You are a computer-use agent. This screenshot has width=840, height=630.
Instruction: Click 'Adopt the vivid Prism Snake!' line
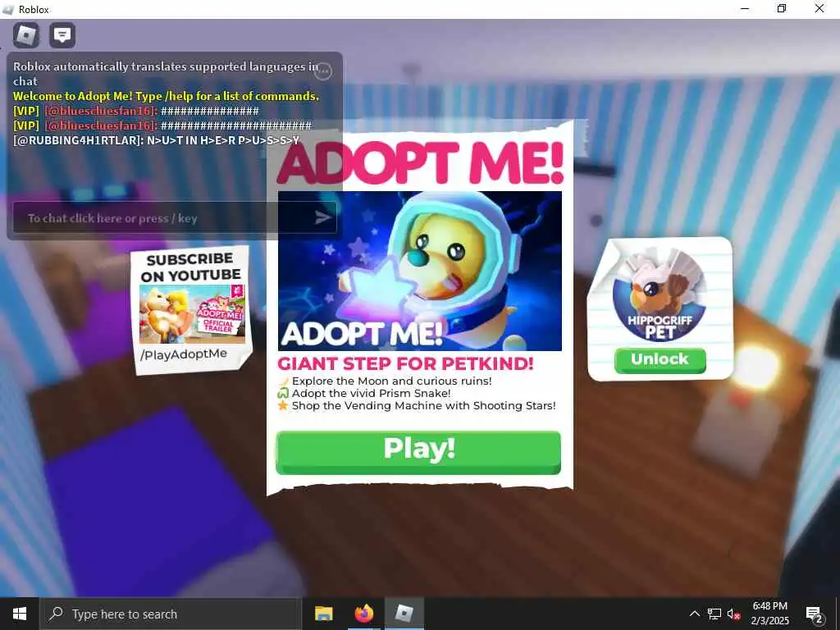tap(371, 393)
